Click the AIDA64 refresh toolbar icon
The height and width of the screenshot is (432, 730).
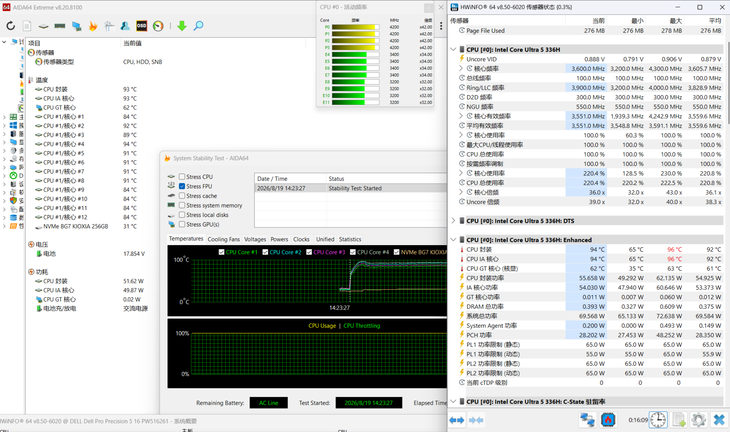click(x=11, y=26)
